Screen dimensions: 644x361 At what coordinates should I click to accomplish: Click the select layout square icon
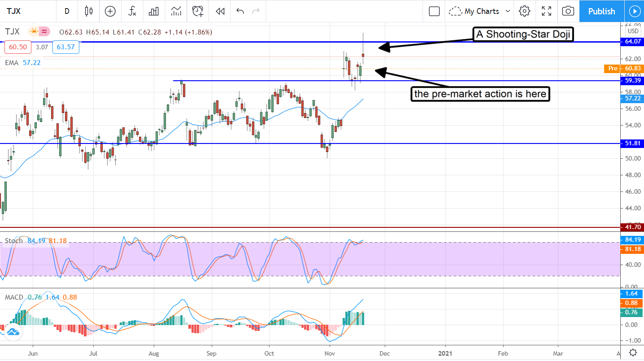coord(434,11)
